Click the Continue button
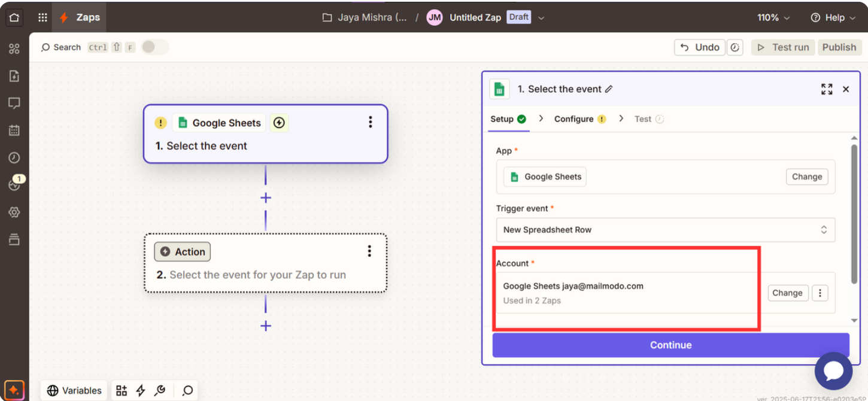The image size is (868, 401). (670, 345)
